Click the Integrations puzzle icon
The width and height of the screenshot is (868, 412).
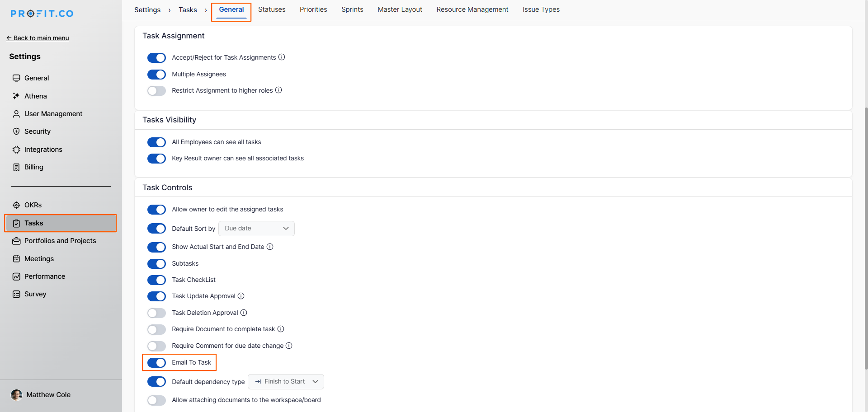(x=16, y=150)
